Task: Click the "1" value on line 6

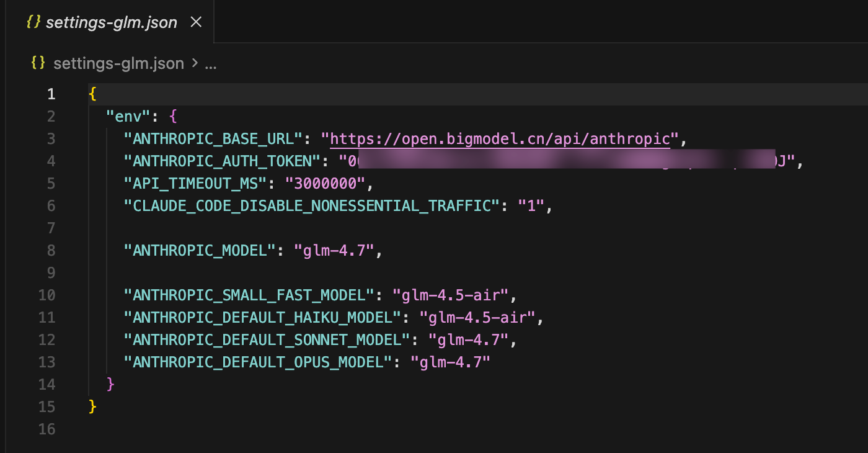Action: tap(531, 206)
